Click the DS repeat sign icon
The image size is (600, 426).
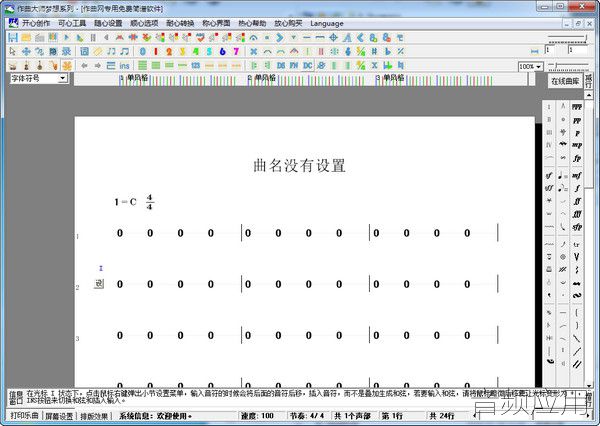[281, 65]
